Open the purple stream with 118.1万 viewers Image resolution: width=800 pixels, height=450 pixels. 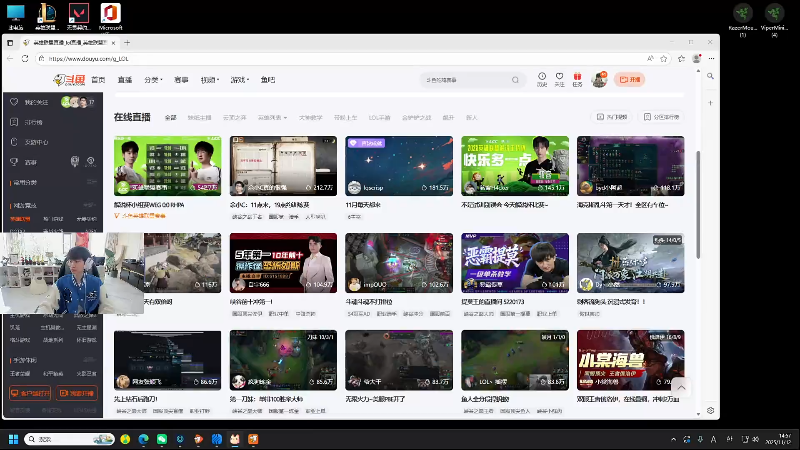point(631,166)
